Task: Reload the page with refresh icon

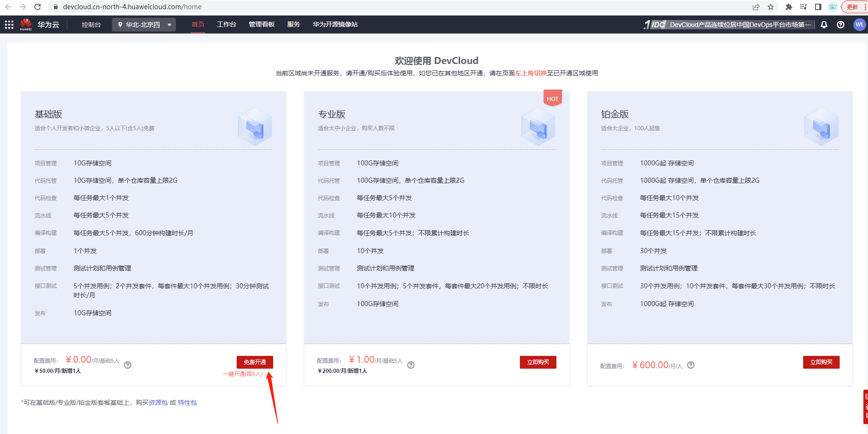Action: (x=37, y=7)
